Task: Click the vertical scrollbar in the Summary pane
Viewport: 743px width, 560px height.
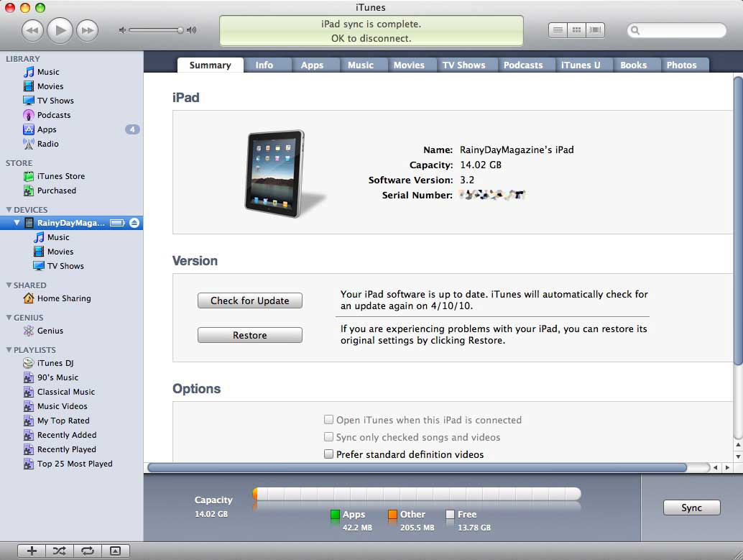Action: point(738,220)
